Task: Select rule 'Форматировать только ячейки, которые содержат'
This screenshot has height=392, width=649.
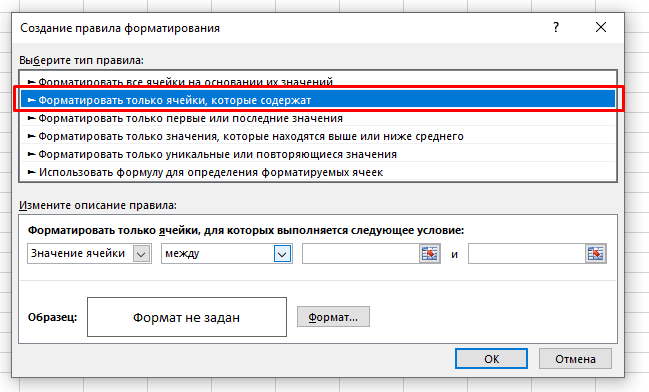Action: point(318,100)
